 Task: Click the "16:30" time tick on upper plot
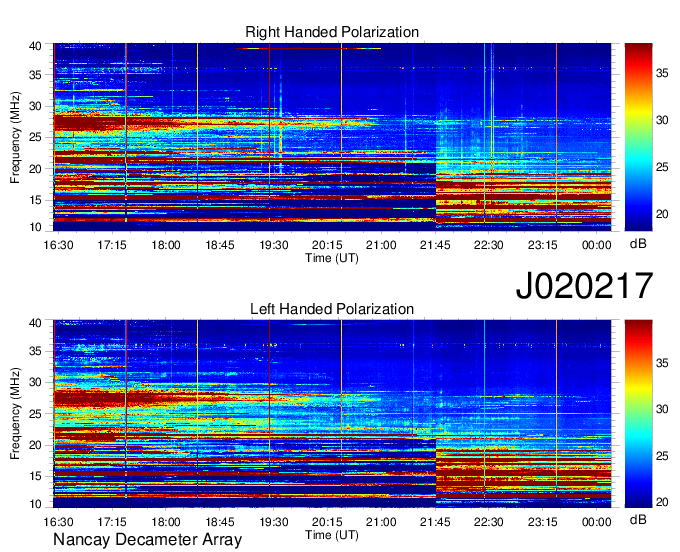click(x=59, y=245)
